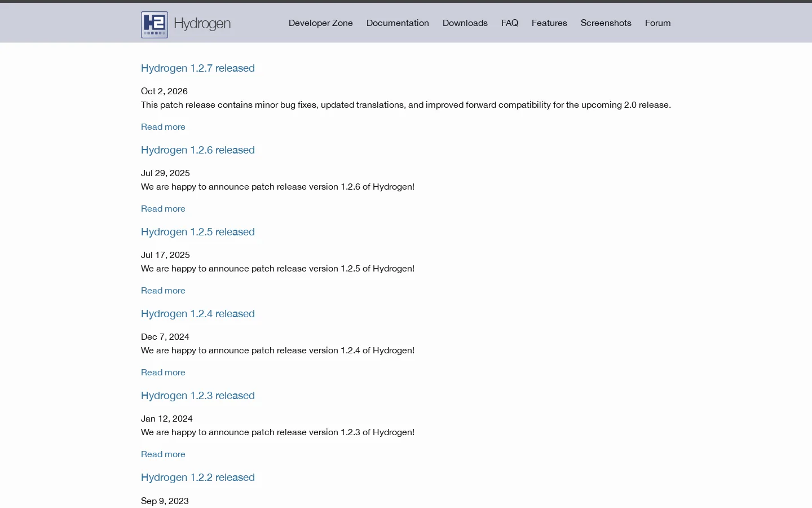Click the 1.2.4 announcement sentence
This screenshot has height=508, width=812.
click(277, 351)
